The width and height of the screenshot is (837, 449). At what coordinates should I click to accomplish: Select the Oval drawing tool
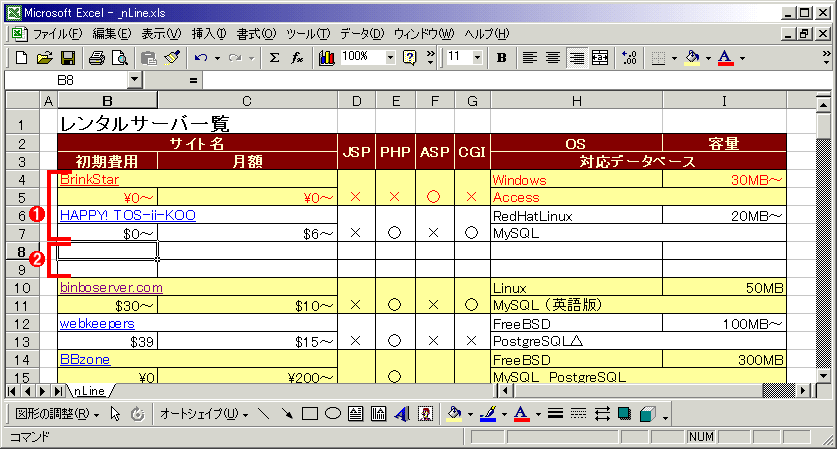coord(333,414)
